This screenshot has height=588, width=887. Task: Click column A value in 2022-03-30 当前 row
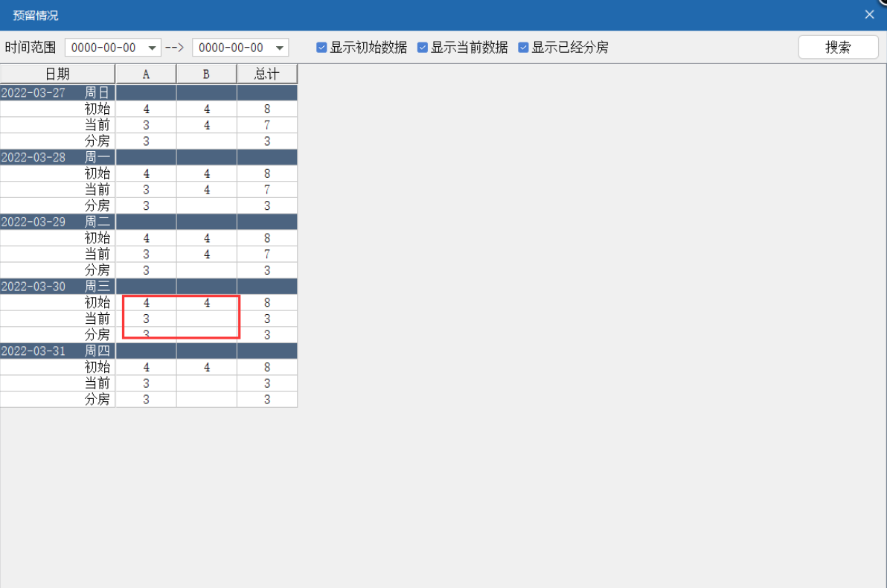tap(146, 319)
